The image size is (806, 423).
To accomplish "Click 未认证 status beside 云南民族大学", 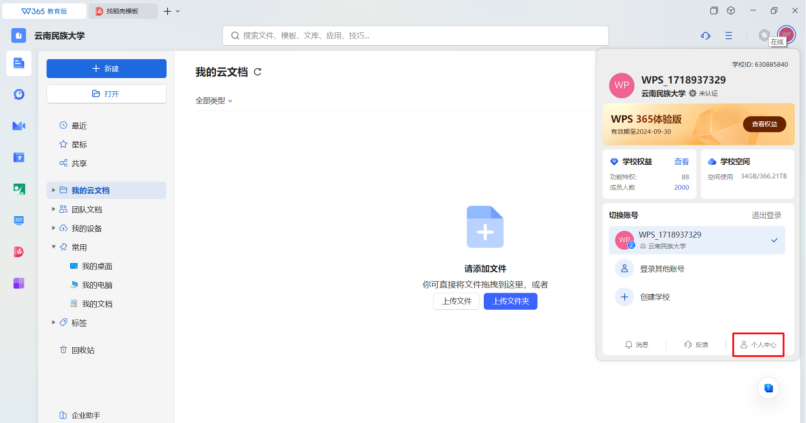I will [704, 94].
